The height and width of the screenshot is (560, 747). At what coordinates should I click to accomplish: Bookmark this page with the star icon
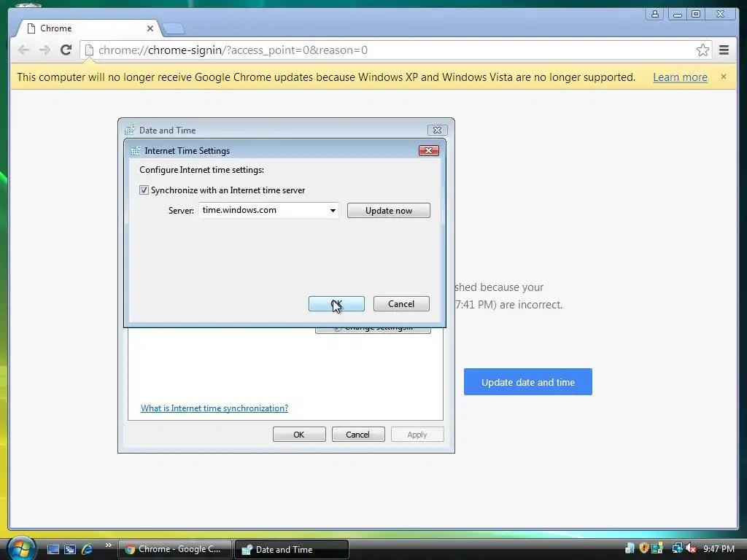(703, 50)
